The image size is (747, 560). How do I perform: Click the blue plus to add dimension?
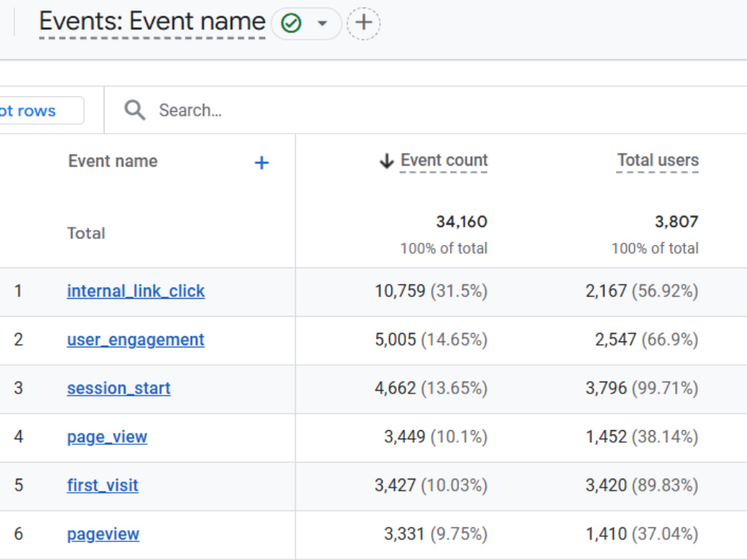click(261, 163)
